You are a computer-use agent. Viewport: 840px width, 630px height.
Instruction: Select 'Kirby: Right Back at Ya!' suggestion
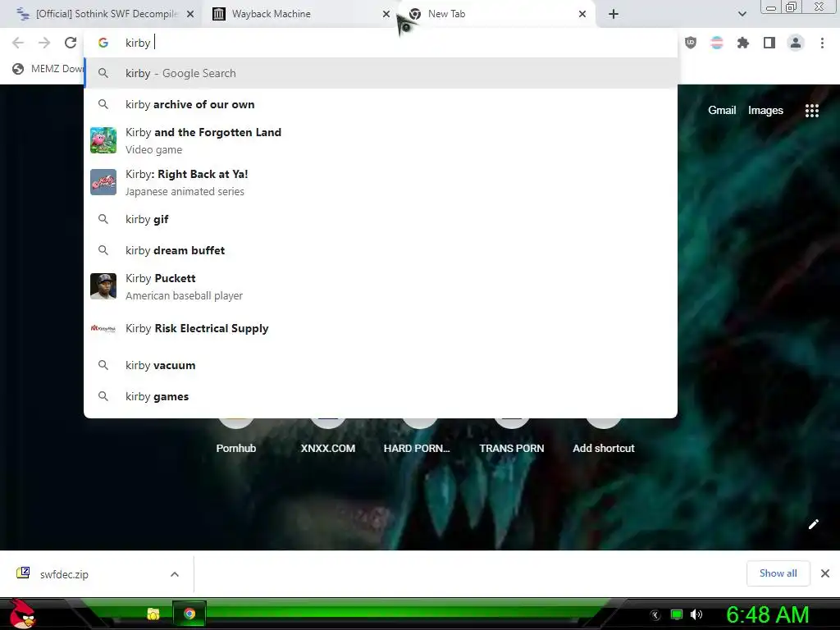381,182
